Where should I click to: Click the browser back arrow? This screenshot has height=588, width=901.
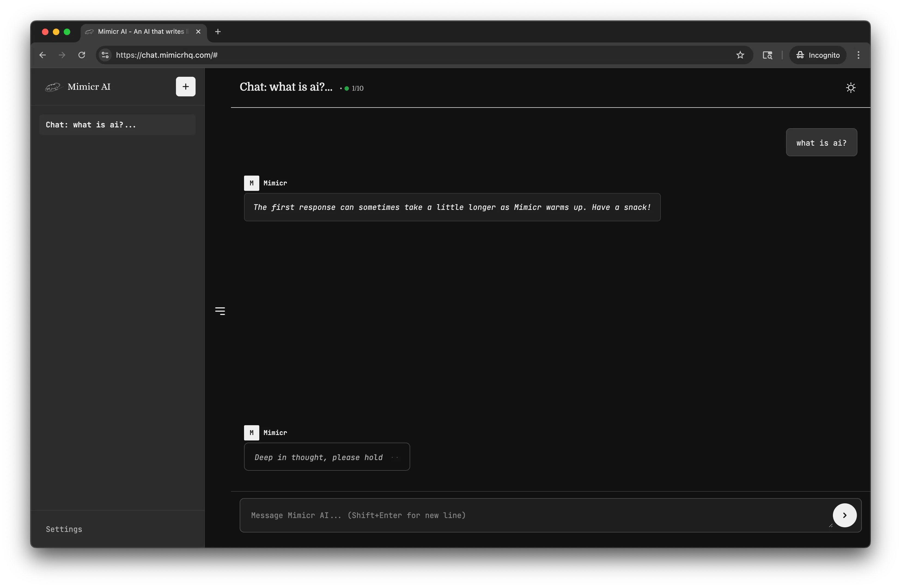(x=42, y=55)
